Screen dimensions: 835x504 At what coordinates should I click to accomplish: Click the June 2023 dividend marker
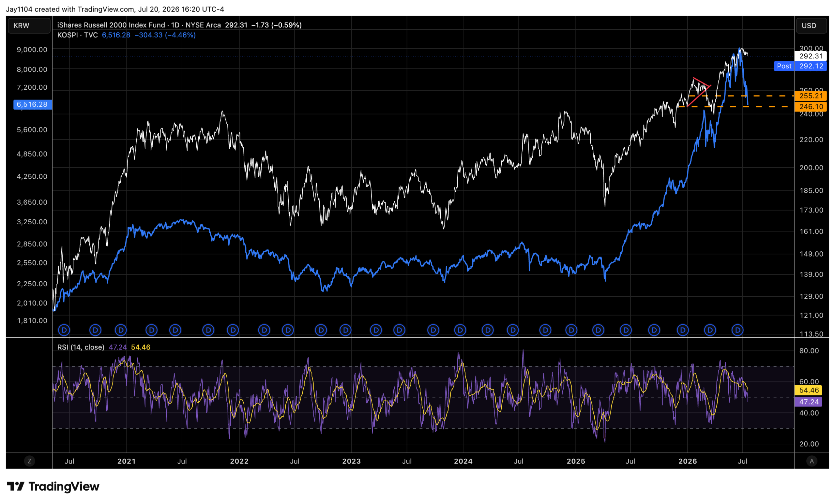(400, 330)
